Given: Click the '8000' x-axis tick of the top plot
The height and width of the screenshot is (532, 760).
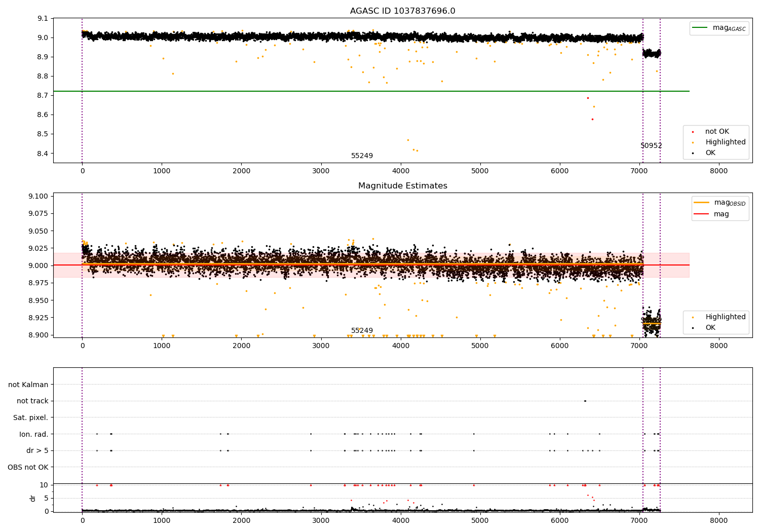Looking at the screenshot, I should (x=718, y=171).
